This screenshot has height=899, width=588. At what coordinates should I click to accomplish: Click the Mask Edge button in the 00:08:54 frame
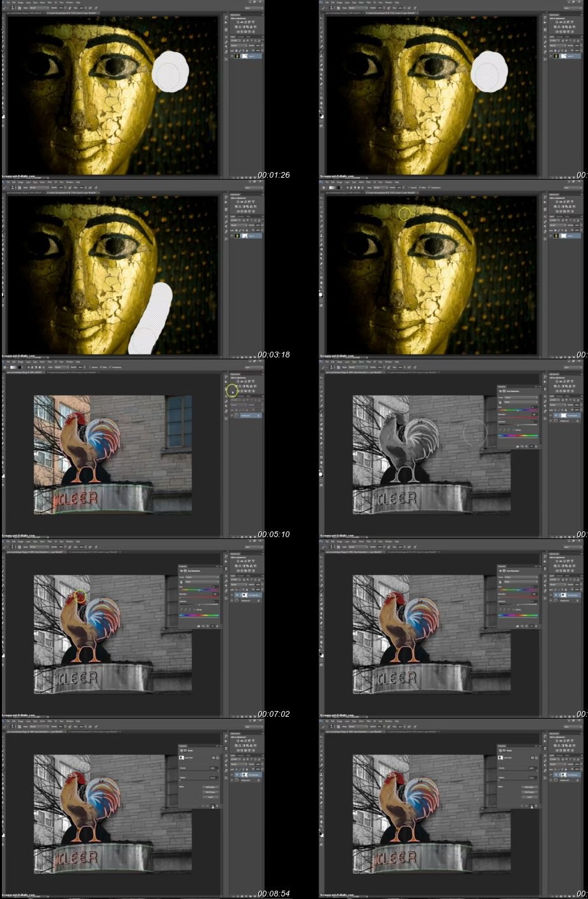coord(211,787)
